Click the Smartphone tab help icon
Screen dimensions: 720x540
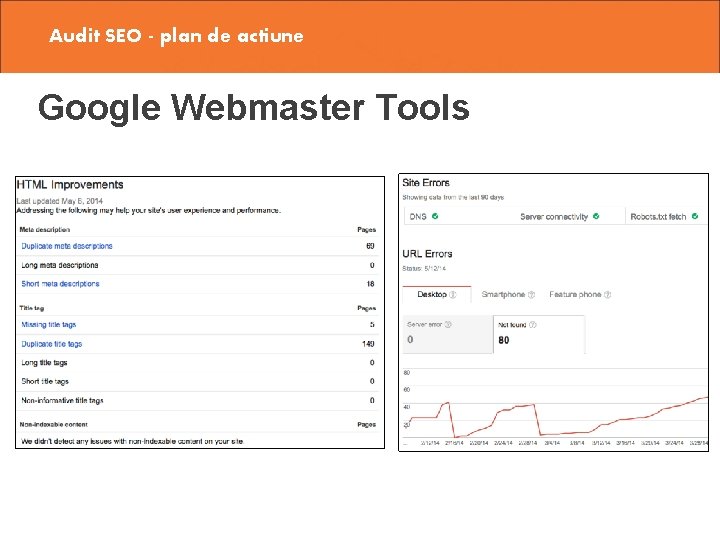(x=531, y=295)
